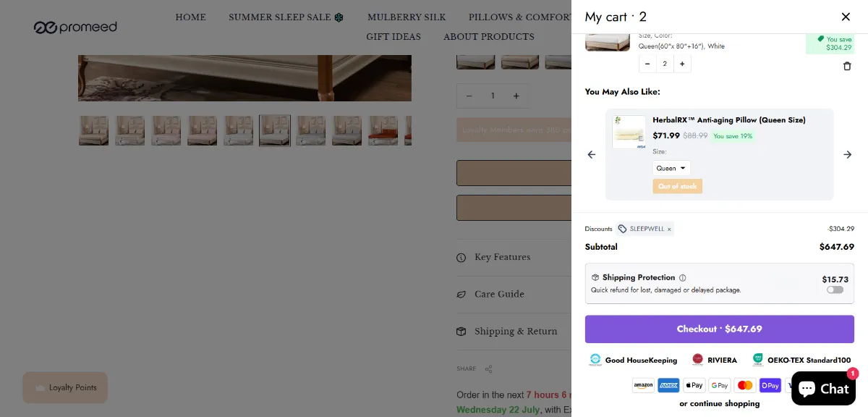Click the Google Pay payment icon

point(720,385)
